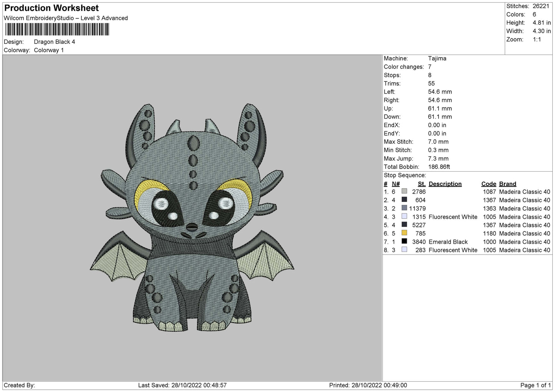Click 'Wilcom EmbroideryStudio – Level 3 Advanced' text
This screenshot has height=392, width=555.
tap(66, 18)
